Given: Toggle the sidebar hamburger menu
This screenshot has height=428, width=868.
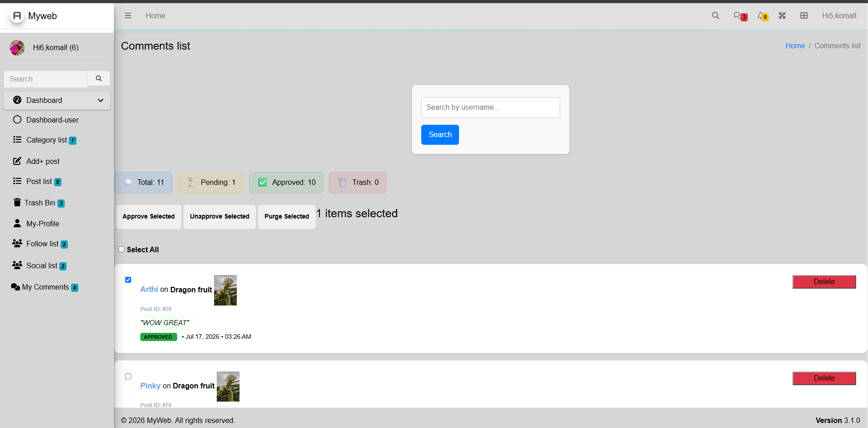Looking at the screenshot, I should point(128,15).
